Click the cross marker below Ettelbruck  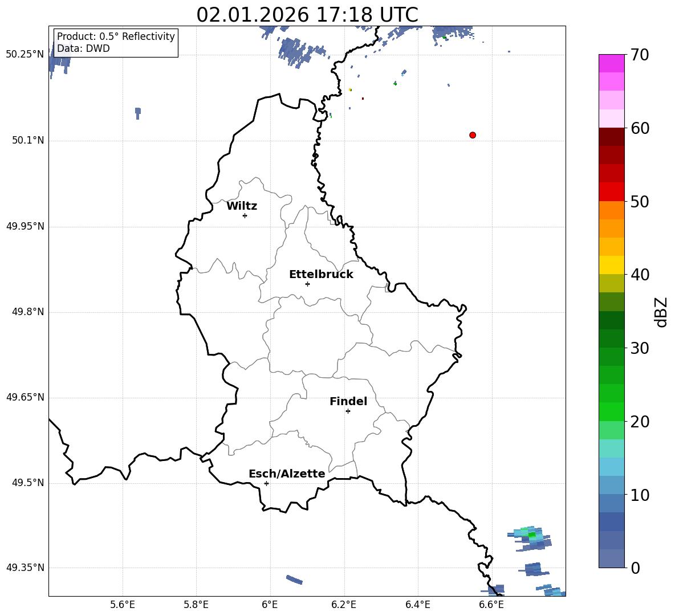(x=307, y=284)
